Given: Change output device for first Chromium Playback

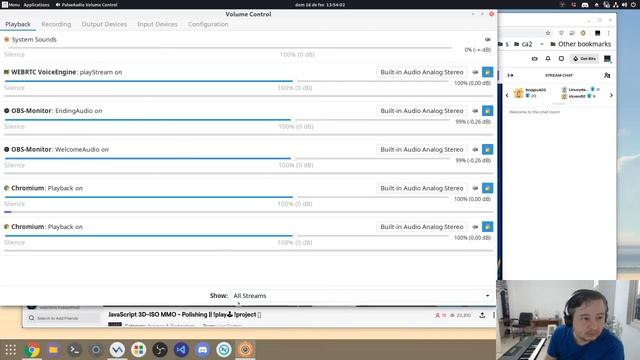Looking at the screenshot, I should (422, 188).
